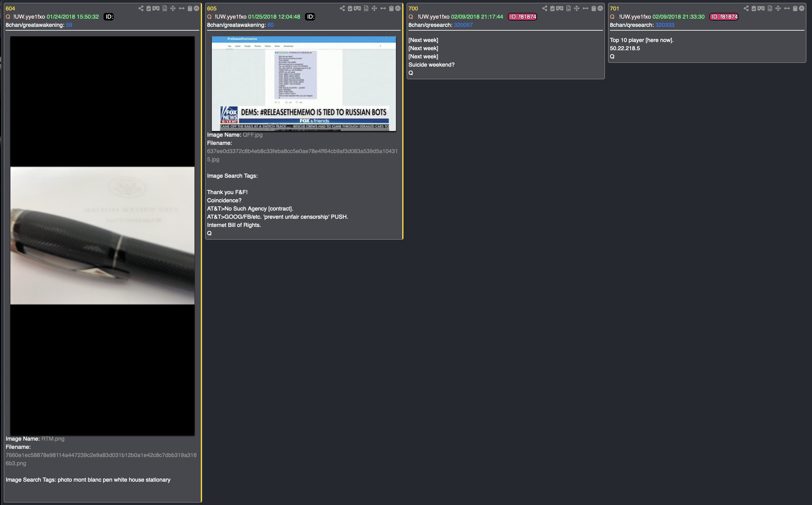The image size is (812, 505).
Task: Click the orange Q icon on post 604
Action: [x=8, y=17]
